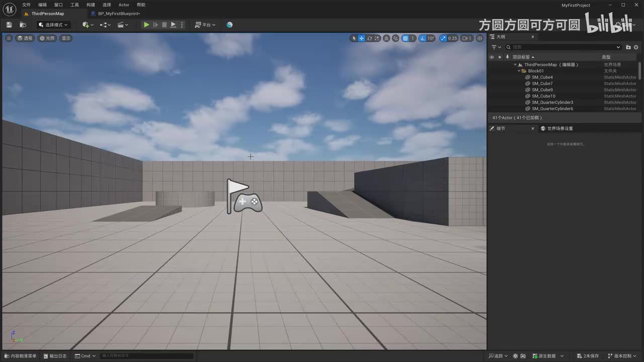Open the 窗口 Window menu
Screen dimensions: 644x362
pos(58,5)
